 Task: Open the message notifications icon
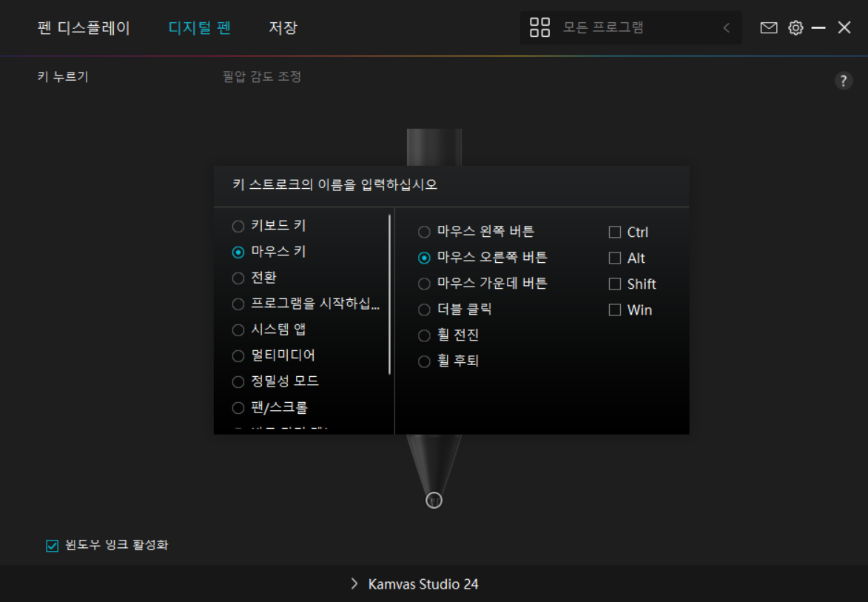[768, 27]
